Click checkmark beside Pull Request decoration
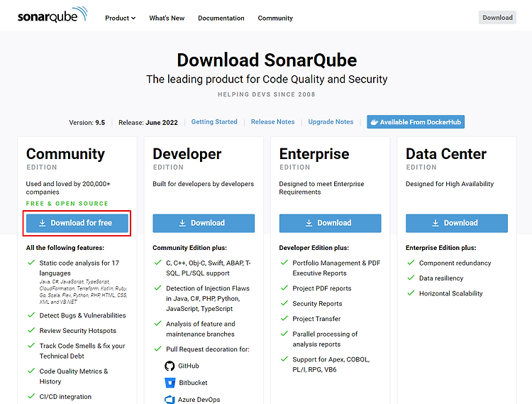 point(157,349)
